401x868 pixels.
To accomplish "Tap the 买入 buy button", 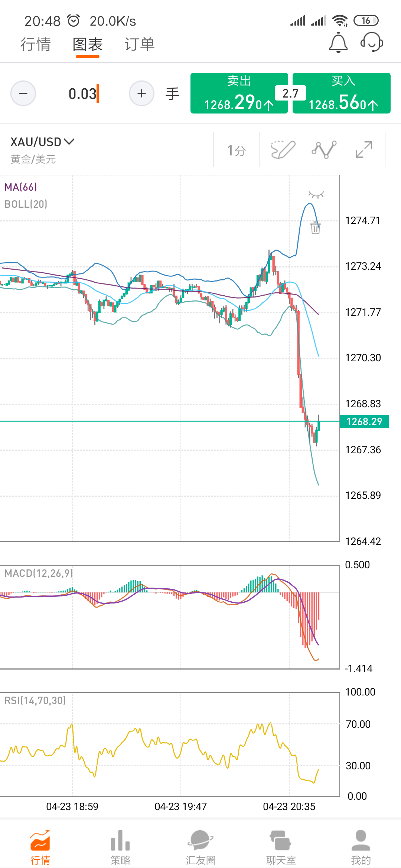I will tap(342, 93).
